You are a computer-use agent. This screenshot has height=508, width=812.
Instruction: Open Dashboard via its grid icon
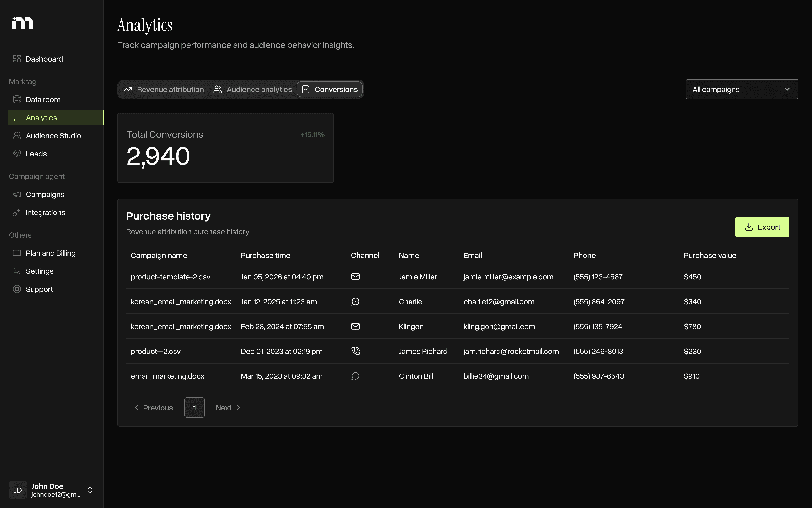click(x=17, y=59)
